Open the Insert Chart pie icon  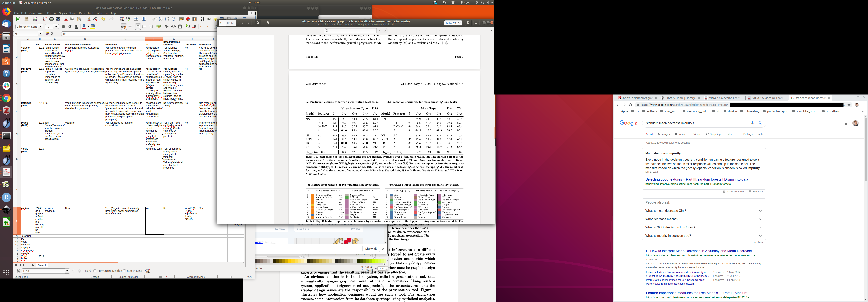pos(188,19)
